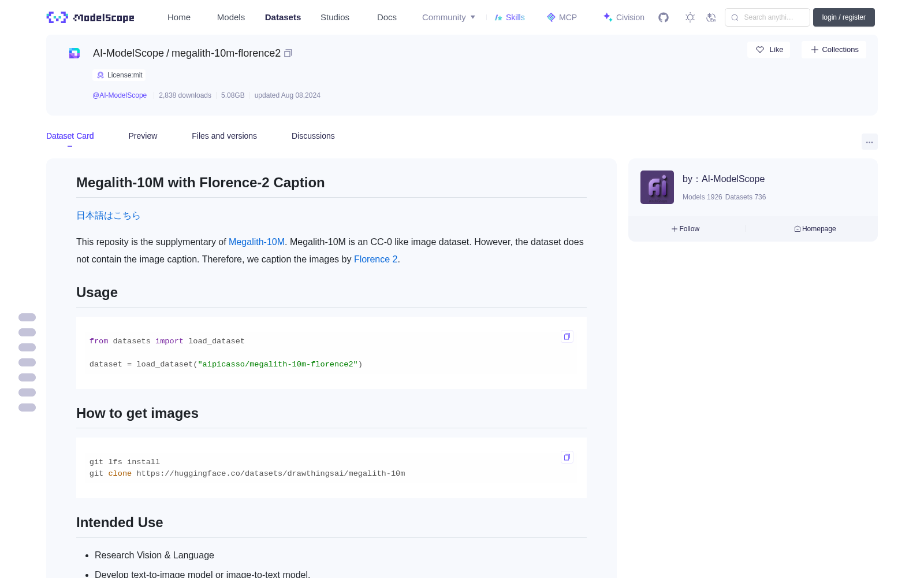The height and width of the screenshot is (578, 924).
Task: Copy the git clone code snippet
Action: 567,457
